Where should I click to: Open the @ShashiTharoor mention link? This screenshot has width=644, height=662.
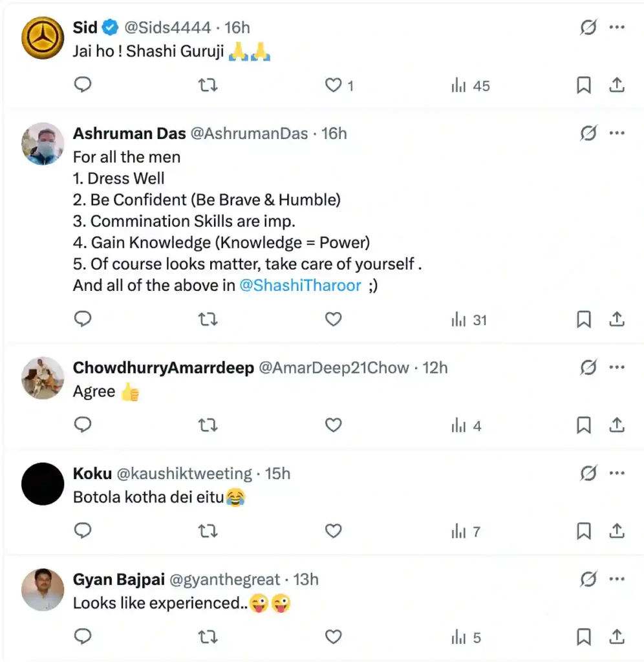300,286
